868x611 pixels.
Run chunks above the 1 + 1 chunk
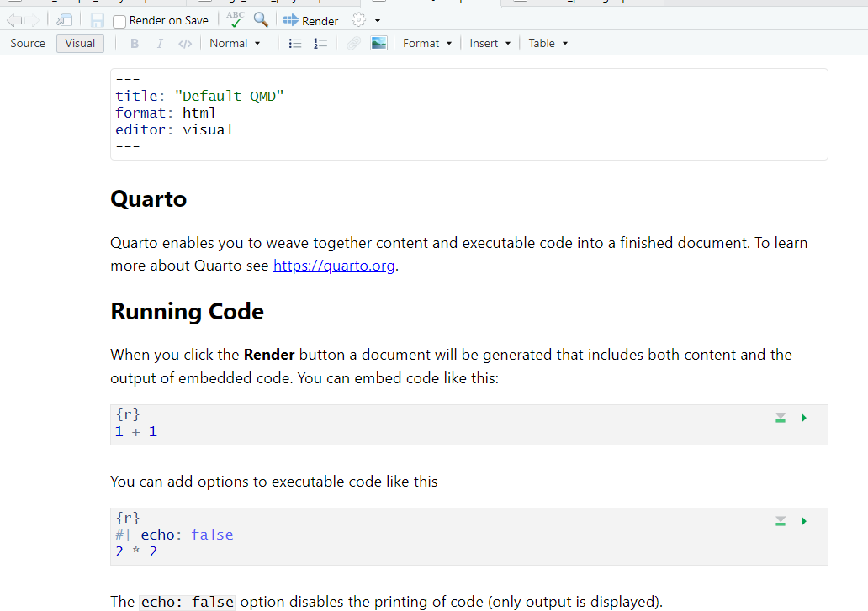pyautogui.click(x=781, y=418)
